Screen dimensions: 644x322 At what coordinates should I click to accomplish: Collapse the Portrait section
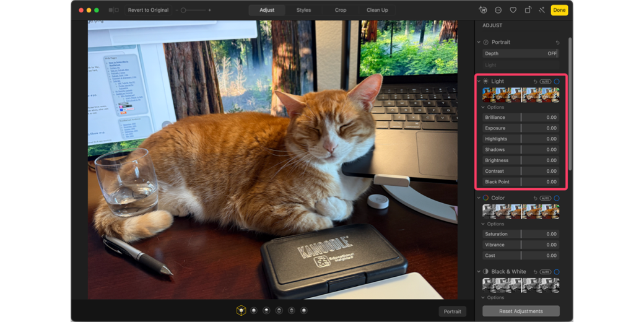tap(479, 43)
